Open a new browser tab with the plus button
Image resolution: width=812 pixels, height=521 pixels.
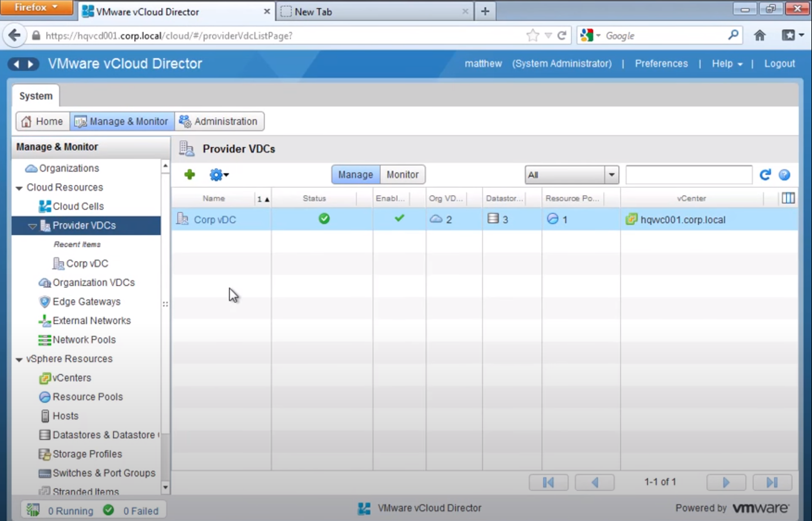[485, 11]
